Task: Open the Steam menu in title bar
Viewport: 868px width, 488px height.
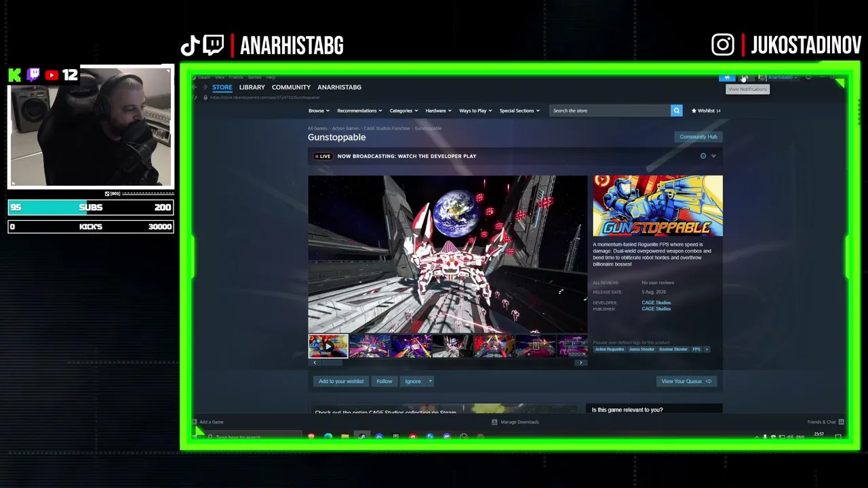Action: (x=203, y=77)
